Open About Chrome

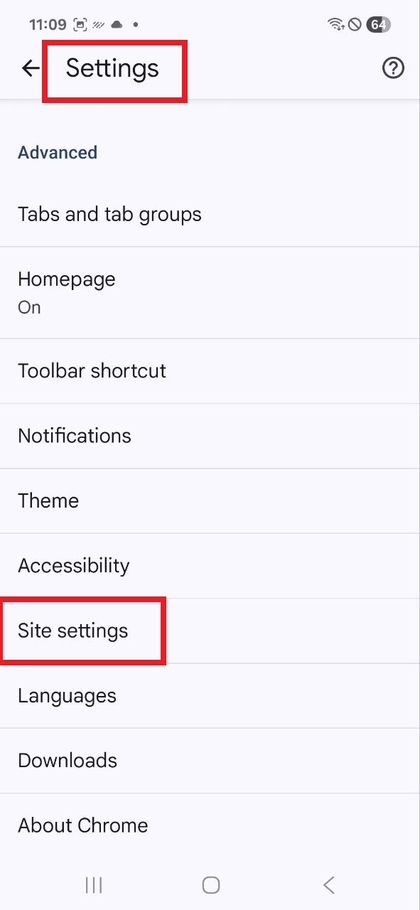[210, 826]
